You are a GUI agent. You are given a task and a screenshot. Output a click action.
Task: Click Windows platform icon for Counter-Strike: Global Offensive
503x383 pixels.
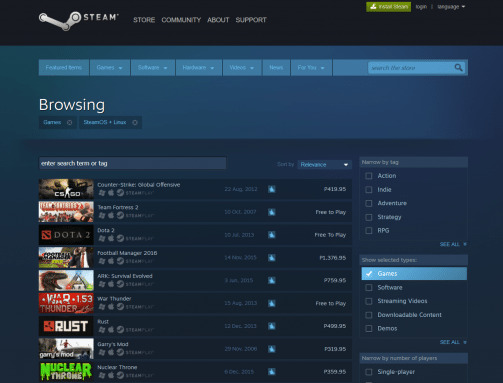[102, 193]
